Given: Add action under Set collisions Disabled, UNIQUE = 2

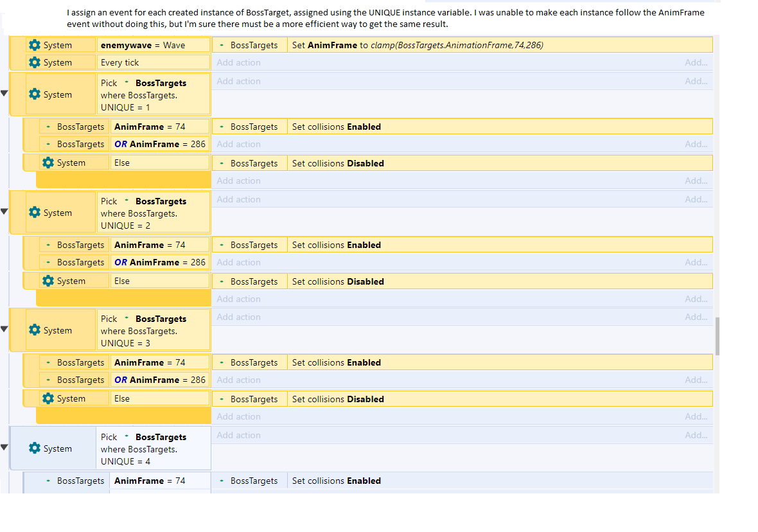Looking at the screenshot, I should (238, 299).
